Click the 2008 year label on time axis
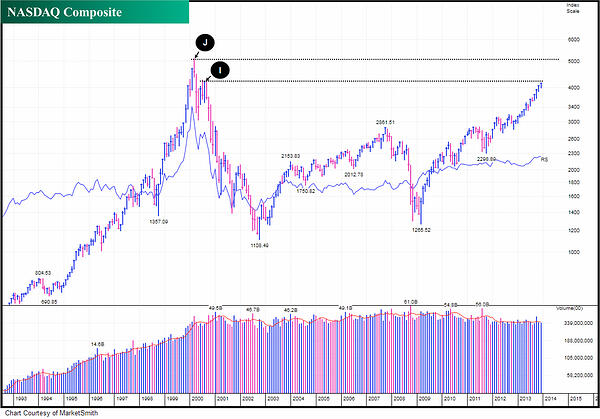Image resolution: width=600 pixels, height=419 pixels. [399, 399]
